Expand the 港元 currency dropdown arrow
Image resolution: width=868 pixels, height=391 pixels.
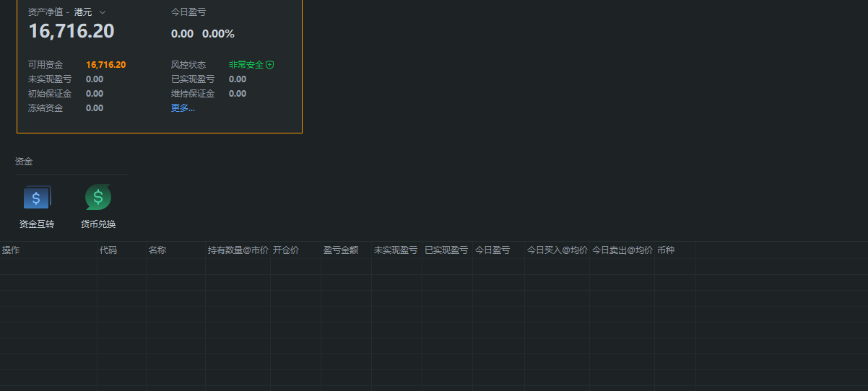103,12
